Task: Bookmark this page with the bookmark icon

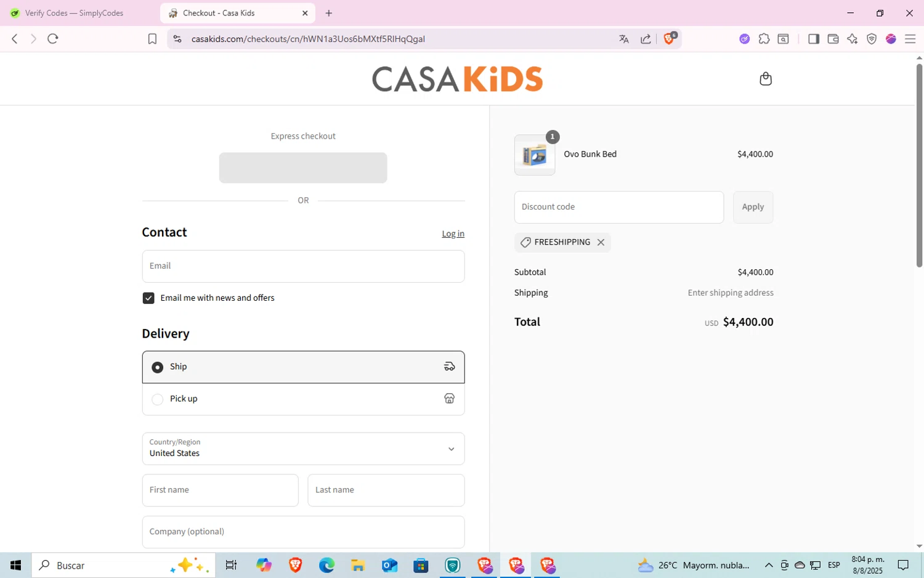Action: click(x=152, y=39)
